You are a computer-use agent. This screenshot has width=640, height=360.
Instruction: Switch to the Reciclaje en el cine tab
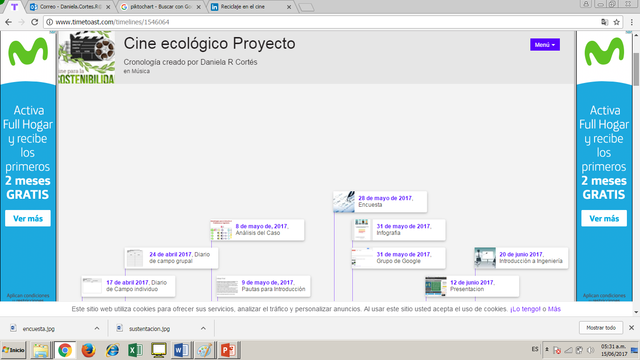click(250, 7)
